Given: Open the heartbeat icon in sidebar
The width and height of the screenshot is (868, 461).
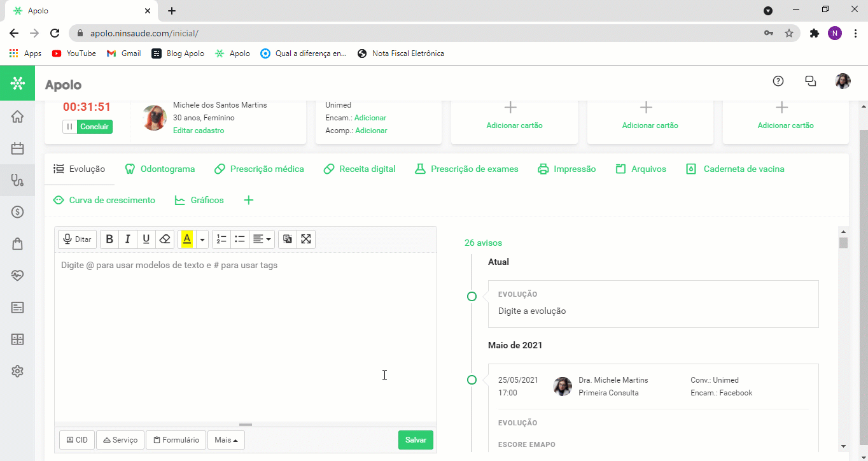Looking at the screenshot, I should tap(17, 276).
